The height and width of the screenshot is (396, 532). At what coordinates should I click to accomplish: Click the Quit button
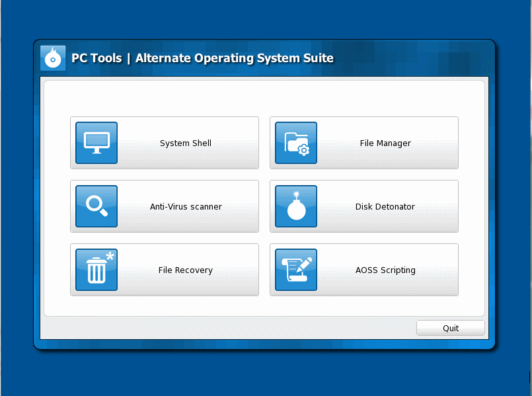pos(451,328)
